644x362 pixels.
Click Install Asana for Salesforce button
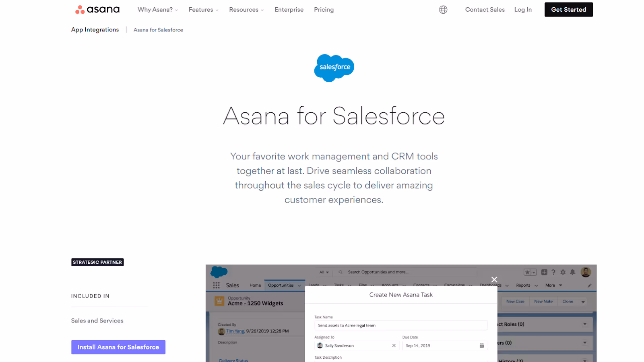pos(118,347)
